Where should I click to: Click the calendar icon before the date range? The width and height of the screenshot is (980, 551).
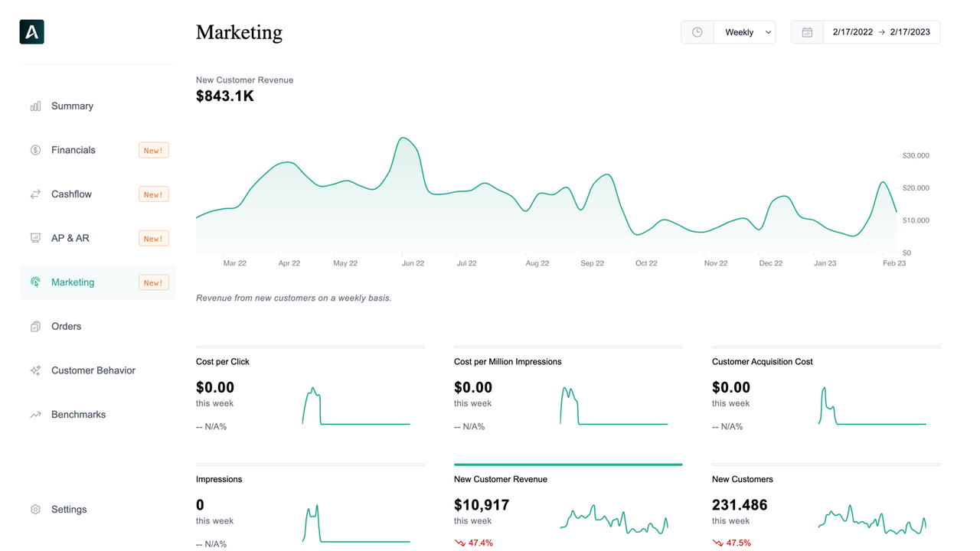(807, 31)
